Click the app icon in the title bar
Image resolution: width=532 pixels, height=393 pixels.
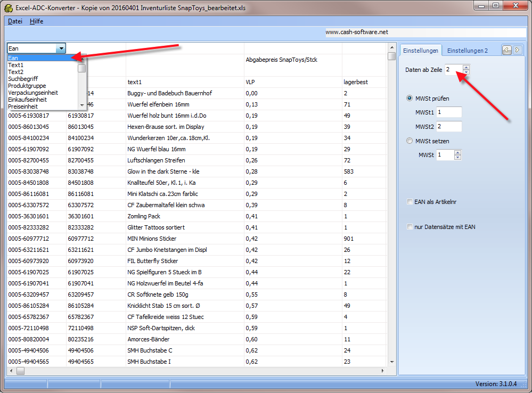pyautogui.click(x=9, y=7)
